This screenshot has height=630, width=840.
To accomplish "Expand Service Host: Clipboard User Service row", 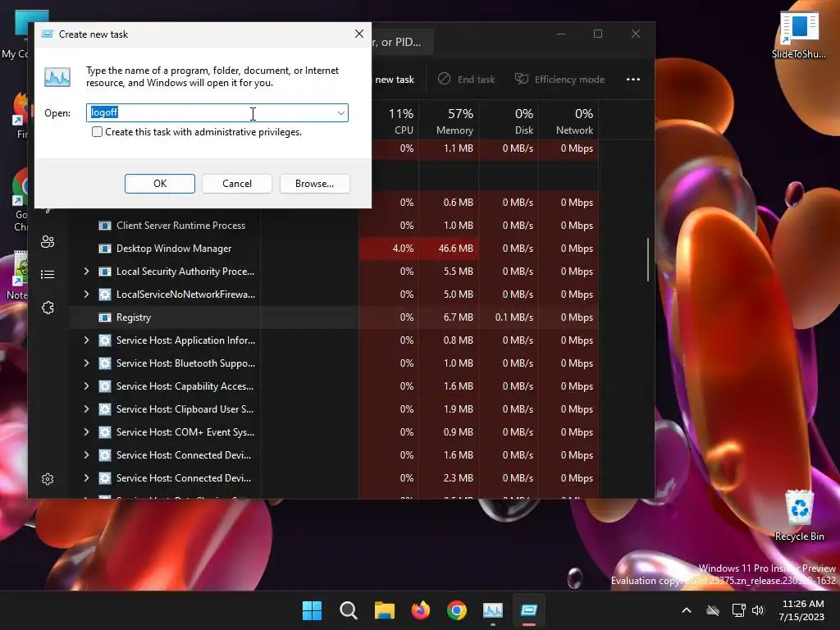I will tap(86, 409).
